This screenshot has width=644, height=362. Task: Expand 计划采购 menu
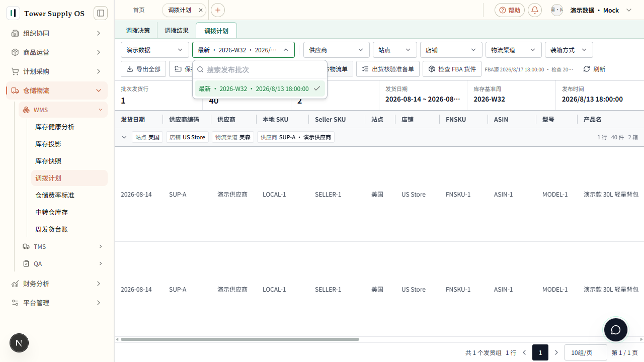[57, 71]
